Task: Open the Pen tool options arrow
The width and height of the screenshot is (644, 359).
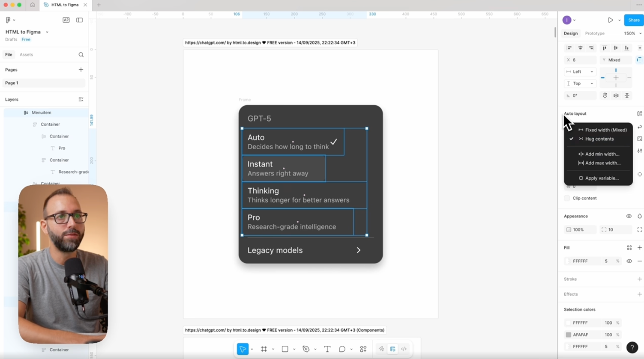Action: (315, 350)
